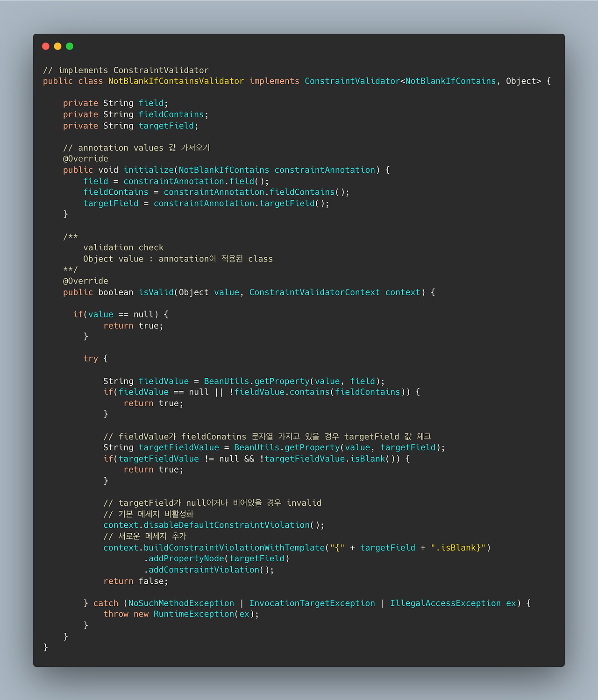
Task: Click the red close dot of the code window
Action: click(46, 46)
